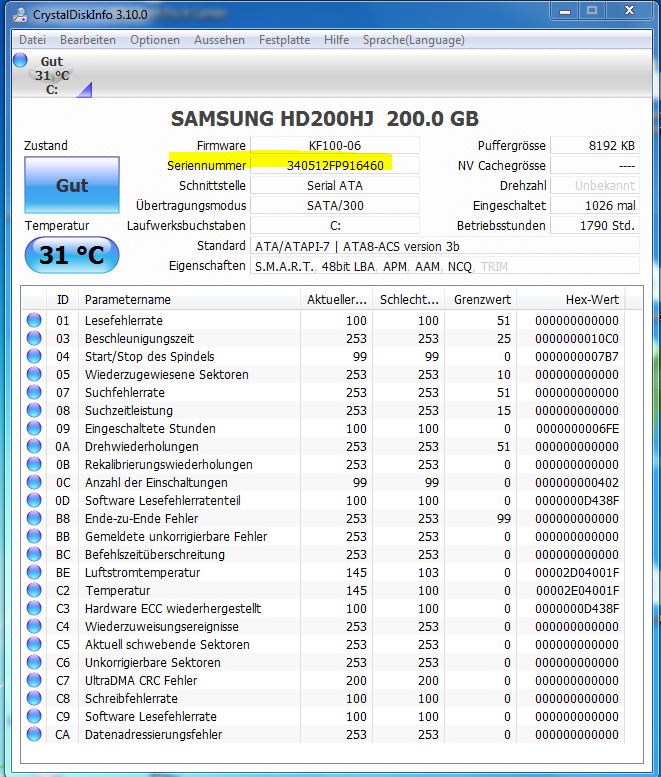Screen dimensions: 661x777
Task: Click status orb for Software Lesefehlerratenteil
Action: coord(34,500)
